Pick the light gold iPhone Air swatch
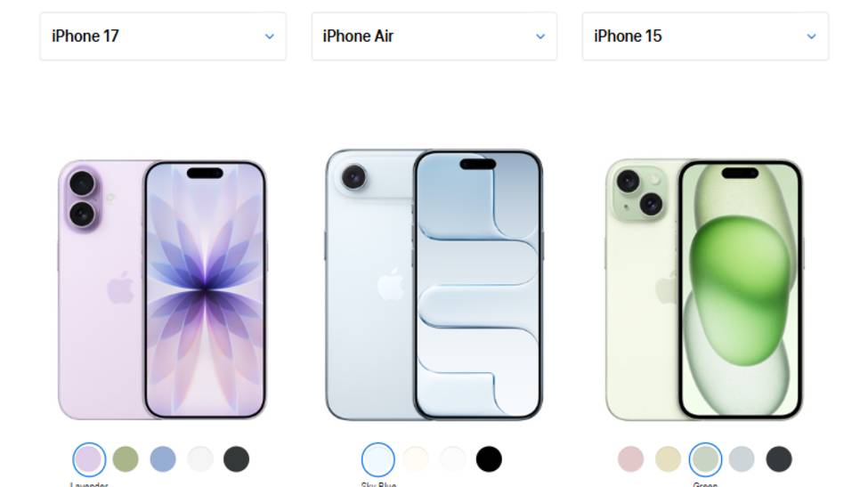 [415, 459]
